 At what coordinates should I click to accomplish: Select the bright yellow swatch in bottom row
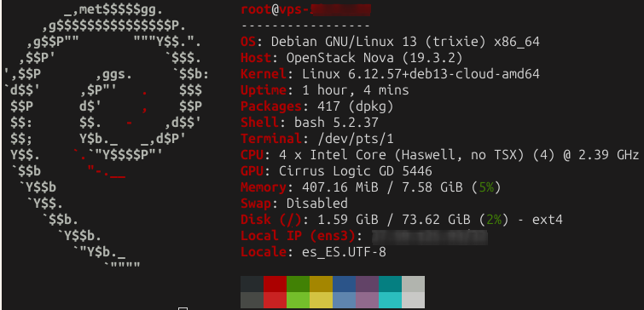321,300
